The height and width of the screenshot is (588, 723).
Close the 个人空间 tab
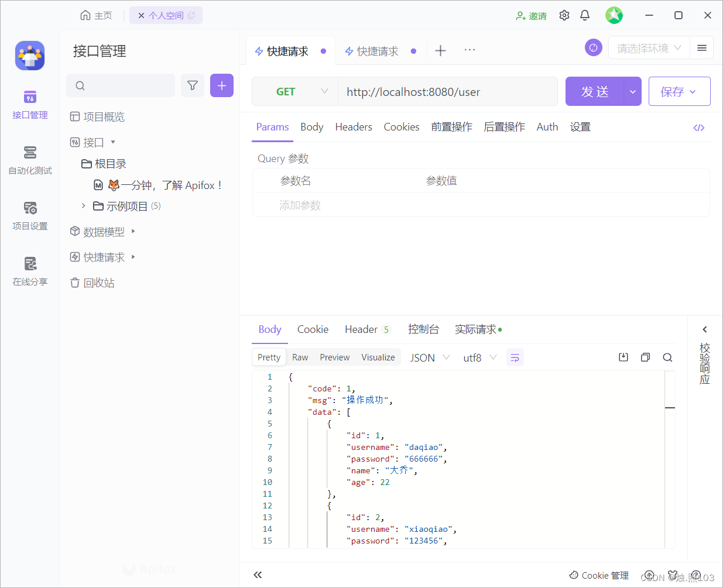141,16
